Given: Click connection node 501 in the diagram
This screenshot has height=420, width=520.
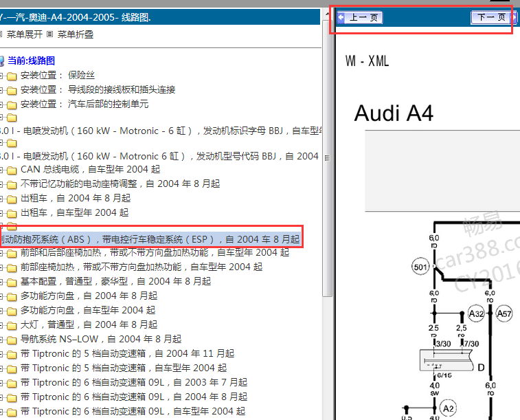Looking at the screenshot, I should coord(420,267).
